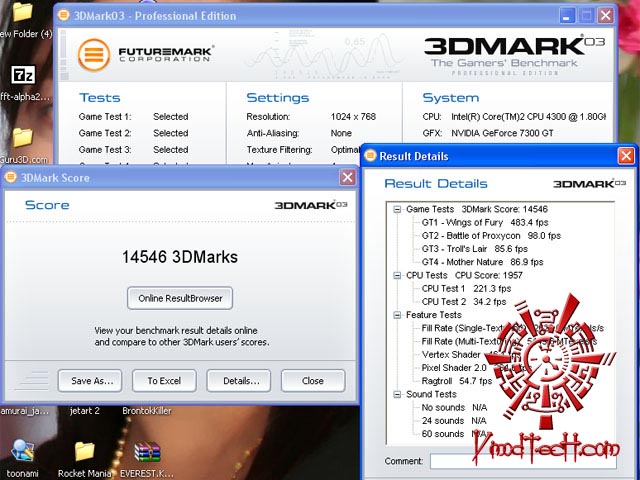Click the 3DMark Score title bar icon

coord(11,177)
